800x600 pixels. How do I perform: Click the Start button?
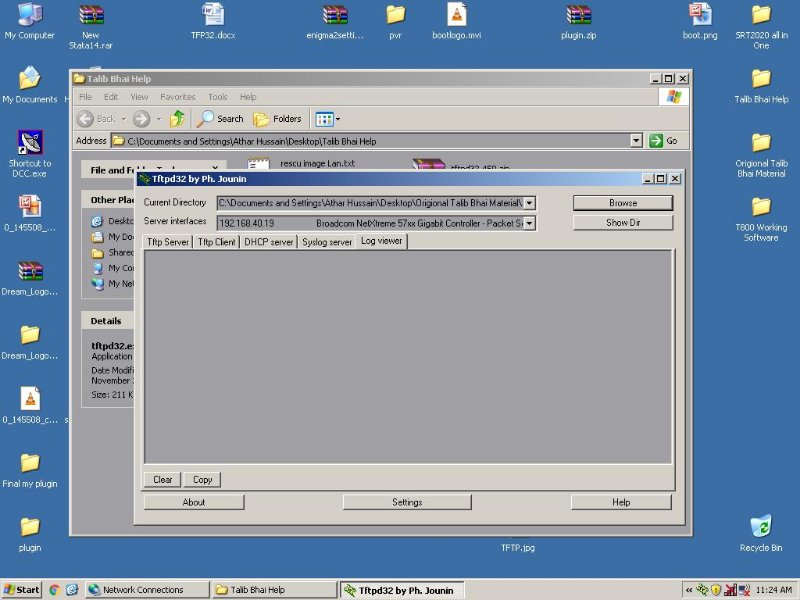[21, 590]
